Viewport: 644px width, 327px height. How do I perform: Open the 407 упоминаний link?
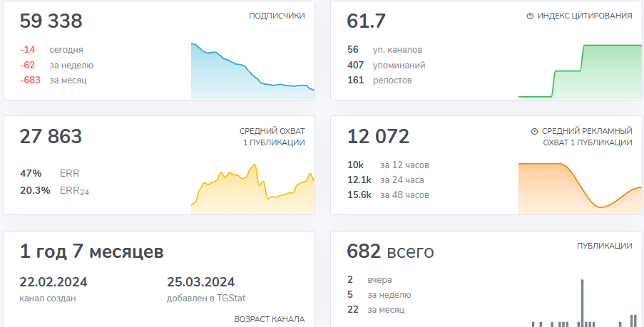(386, 65)
